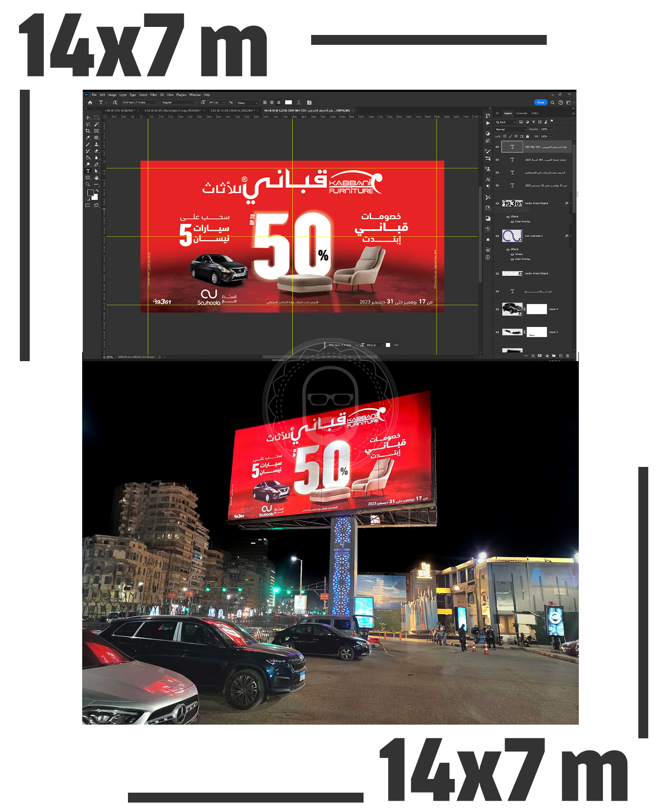Hide Layer 4 car layer
The image size is (661, 812).
[x=497, y=309]
